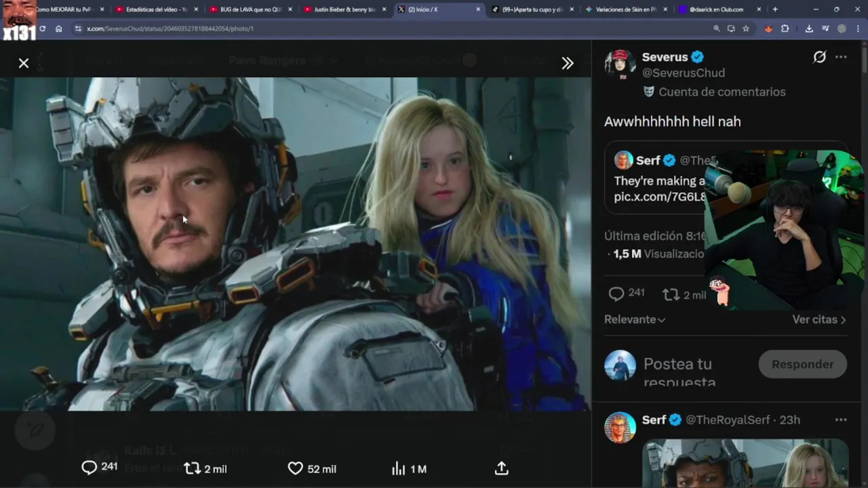The image size is (868, 488).
Task: Open more options on Serf's reply
Action: click(841, 420)
